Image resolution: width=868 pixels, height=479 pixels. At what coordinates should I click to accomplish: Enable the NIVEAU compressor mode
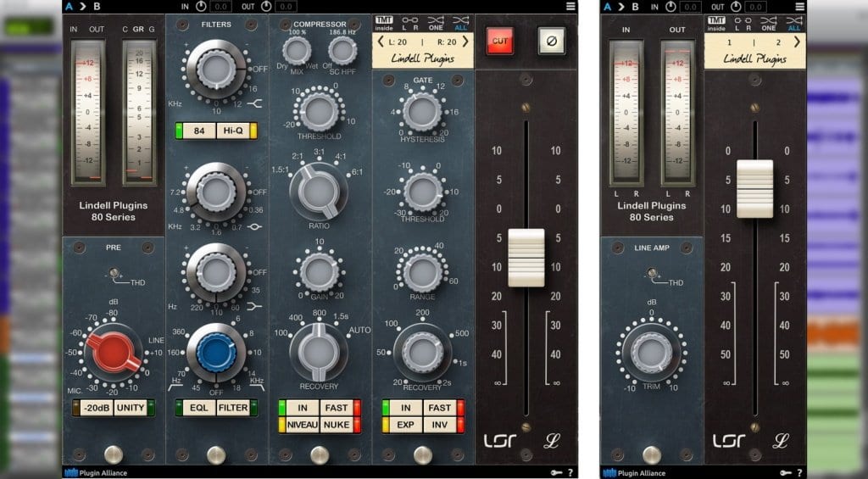(x=303, y=425)
